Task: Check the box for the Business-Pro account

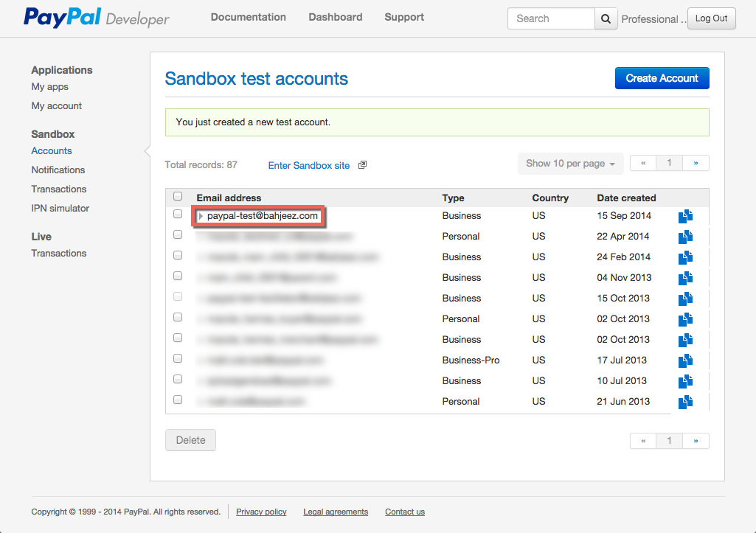Action: (x=178, y=358)
